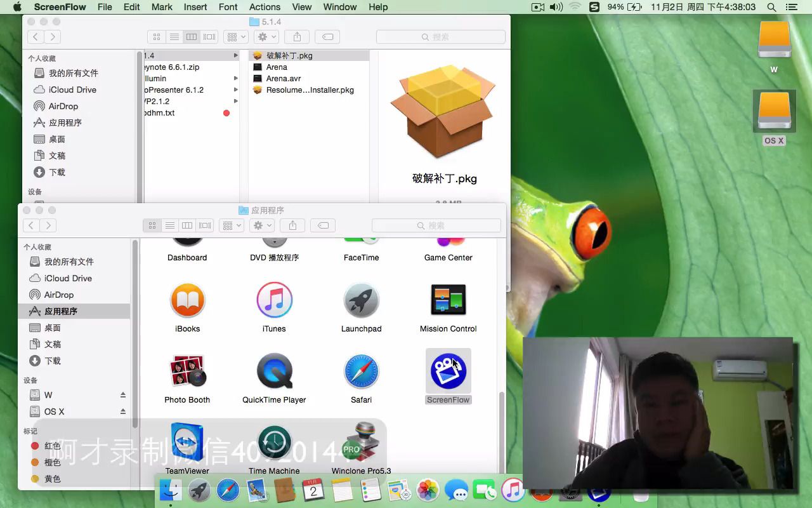Select the Time Machine app icon

click(x=274, y=443)
